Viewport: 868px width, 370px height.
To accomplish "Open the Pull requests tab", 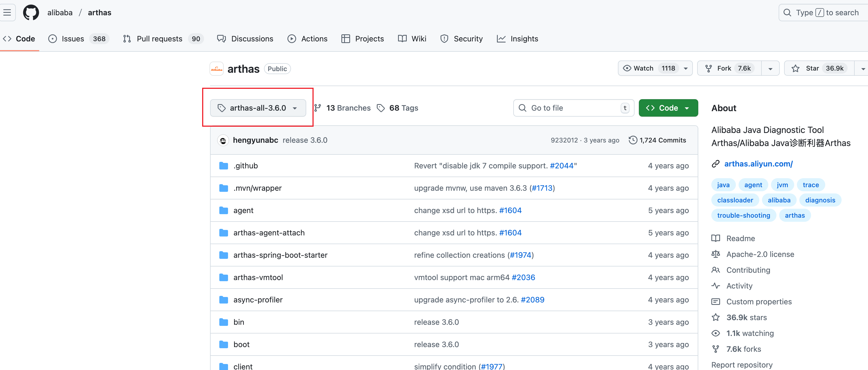I will click(x=159, y=39).
